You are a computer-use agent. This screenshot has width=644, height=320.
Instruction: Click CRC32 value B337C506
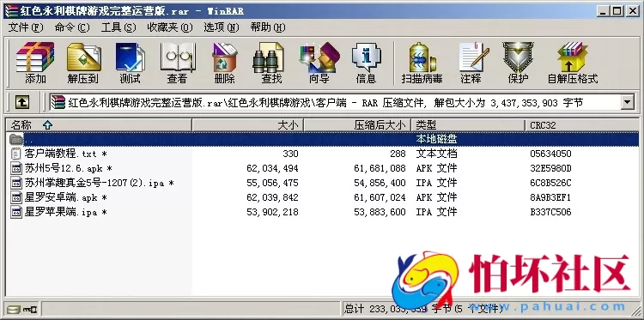coord(550,212)
